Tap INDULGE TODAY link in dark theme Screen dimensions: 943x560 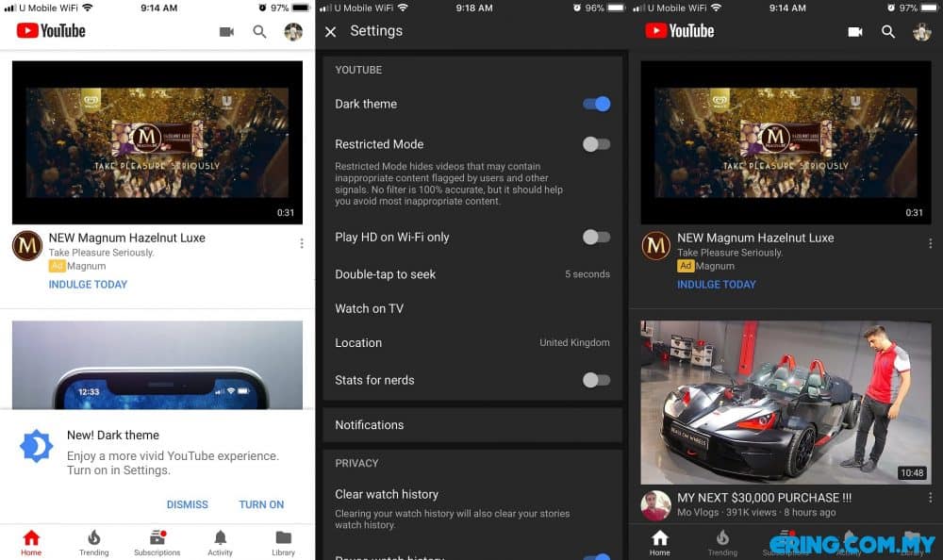coord(717,285)
